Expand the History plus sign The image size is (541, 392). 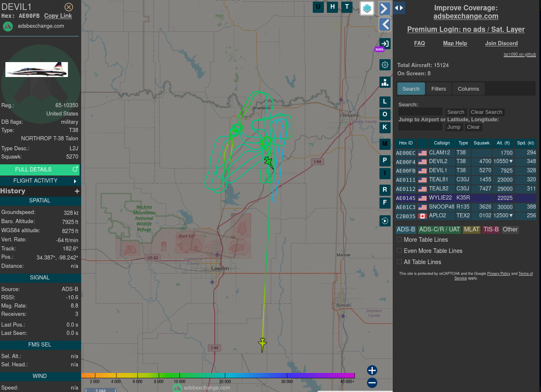pos(77,191)
